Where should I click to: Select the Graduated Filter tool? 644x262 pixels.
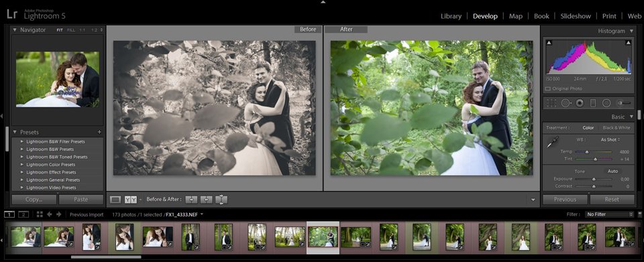(x=592, y=103)
